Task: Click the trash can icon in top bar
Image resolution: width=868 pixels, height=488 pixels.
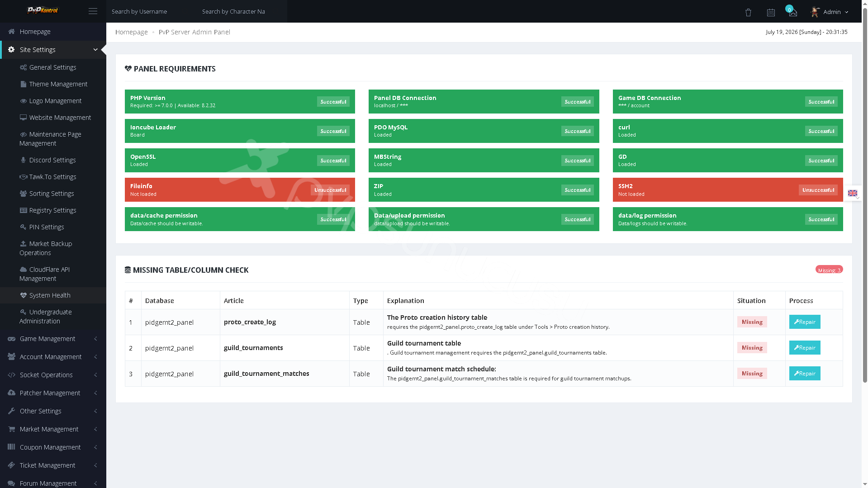Action: pyautogui.click(x=748, y=12)
